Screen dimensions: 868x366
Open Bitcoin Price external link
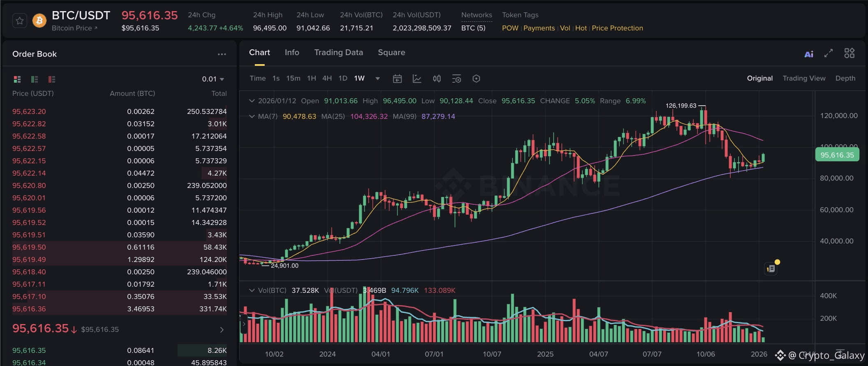(74, 28)
